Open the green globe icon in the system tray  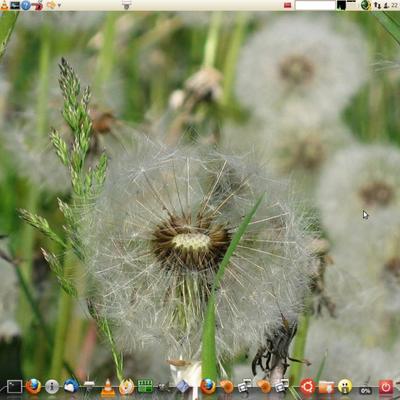pyautogui.click(x=366, y=5)
